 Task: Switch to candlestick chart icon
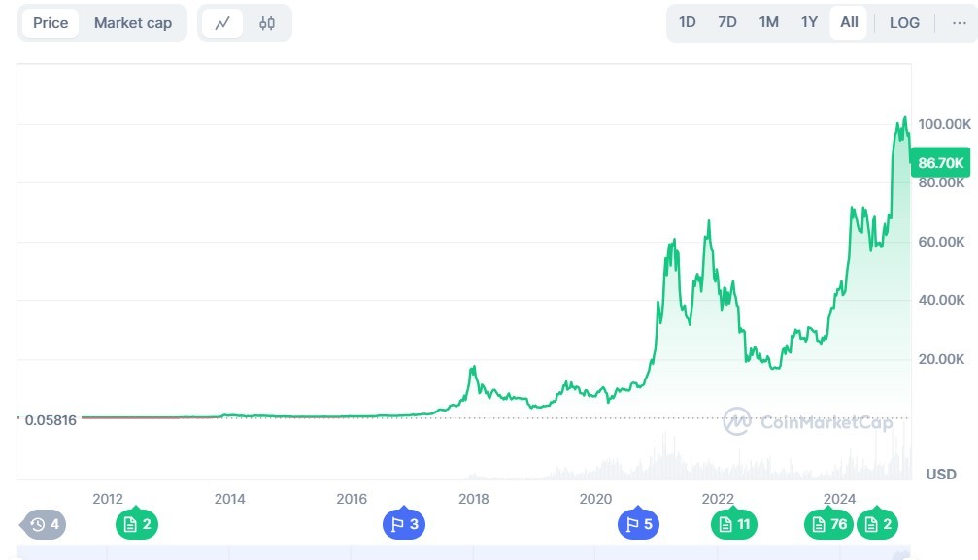[x=267, y=23]
